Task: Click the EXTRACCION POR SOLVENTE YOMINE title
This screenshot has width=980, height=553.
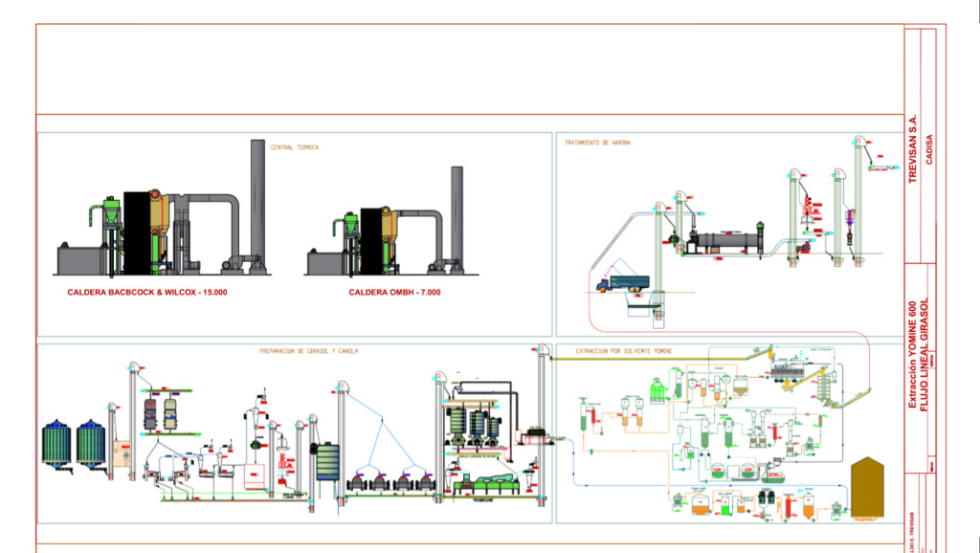Action: [x=624, y=351]
